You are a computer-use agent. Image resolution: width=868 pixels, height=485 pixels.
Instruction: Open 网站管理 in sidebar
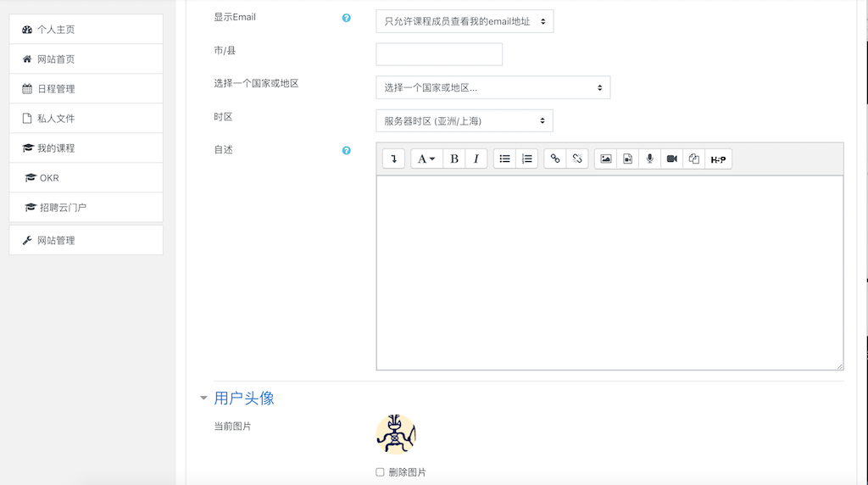(86, 240)
